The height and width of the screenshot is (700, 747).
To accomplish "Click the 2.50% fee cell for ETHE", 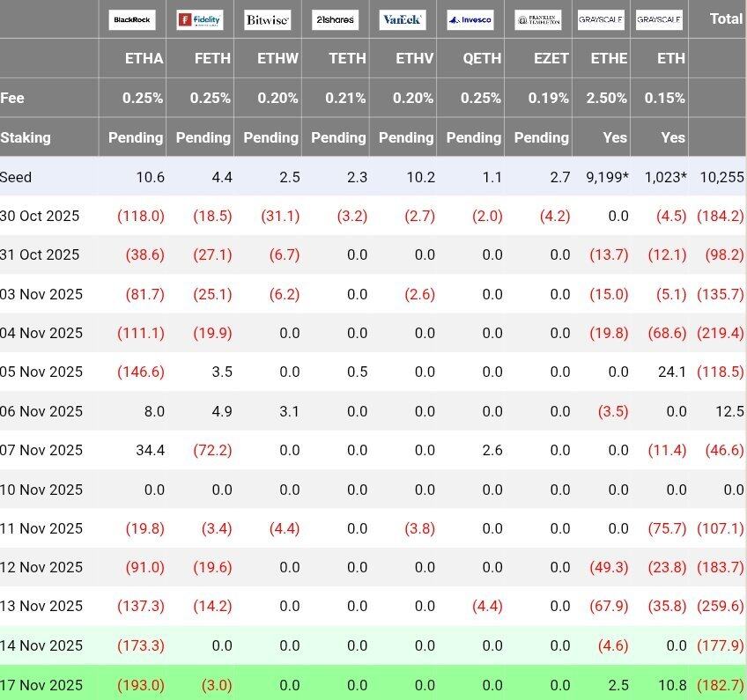I will point(607,99).
